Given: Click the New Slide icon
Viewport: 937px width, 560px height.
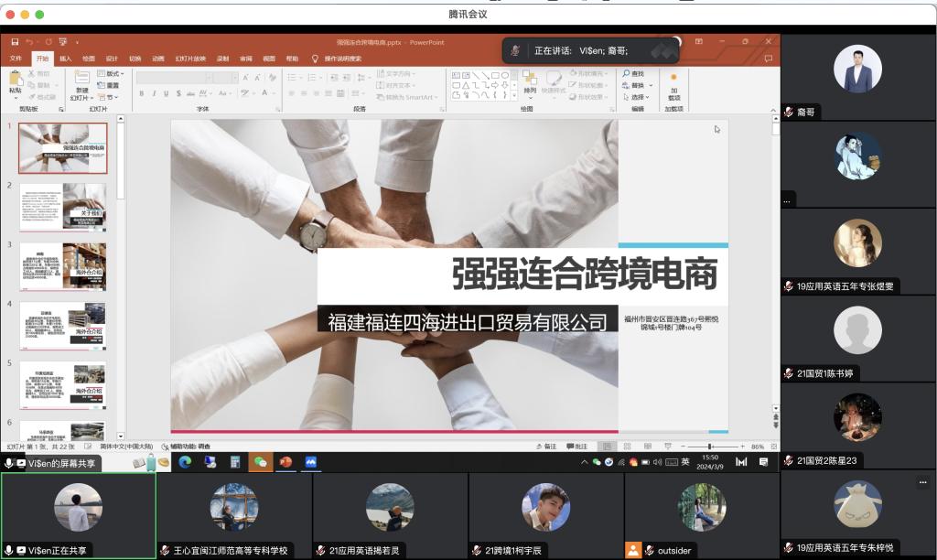Looking at the screenshot, I should pyautogui.click(x=82, y=81).
